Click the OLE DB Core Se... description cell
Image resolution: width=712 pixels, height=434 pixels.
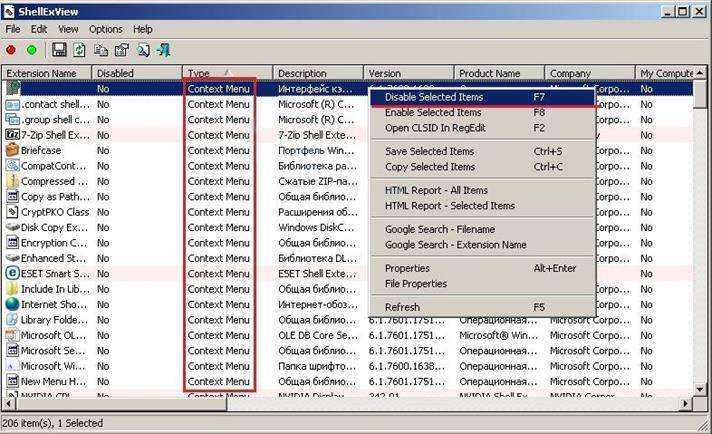tap(317, 335)
